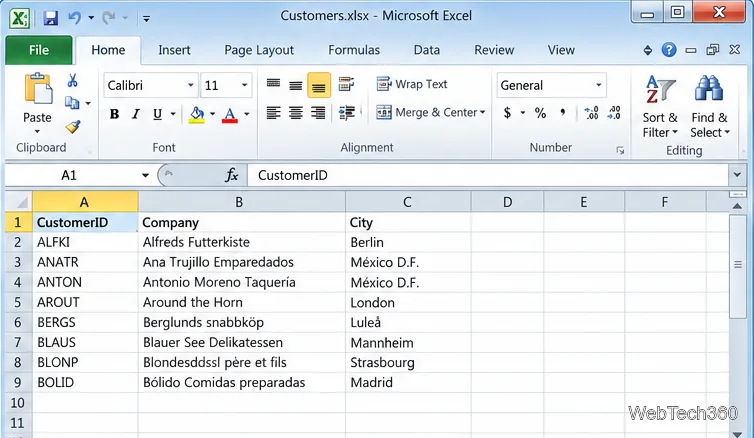Apply the red Font Color
This screenshot has height=438, width=754.
click(x=230, y=114)
